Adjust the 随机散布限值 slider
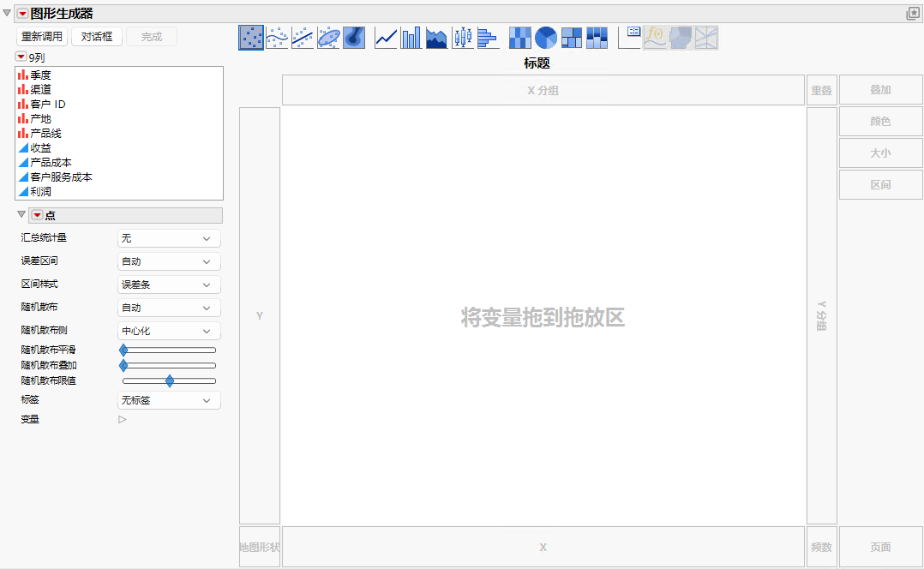This screenshot has width=924, height=569. click(x=169, y=381)
